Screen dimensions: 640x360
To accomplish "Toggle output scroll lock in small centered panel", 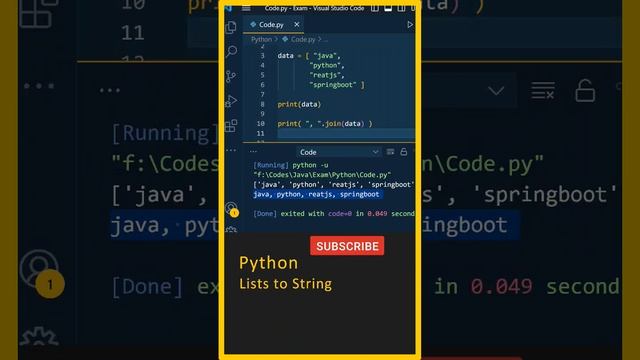I will click(404, 152).
